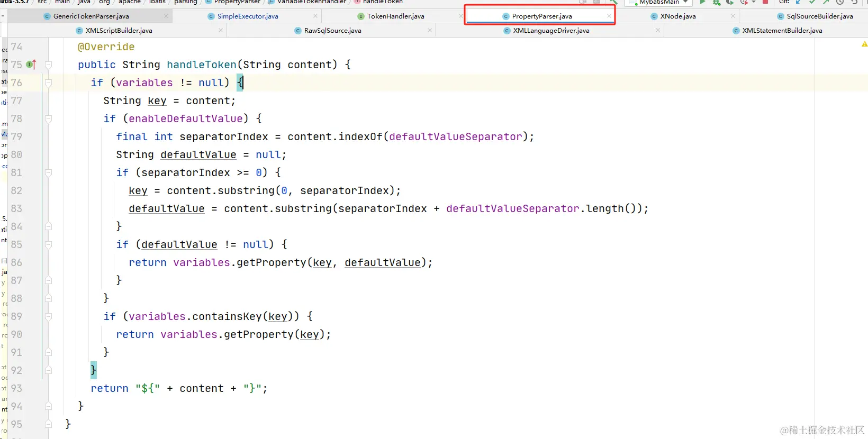Close the SimpleExecutor.java tab
The width and height of the screenshot is (868, 439).
[x=315, y=16]
